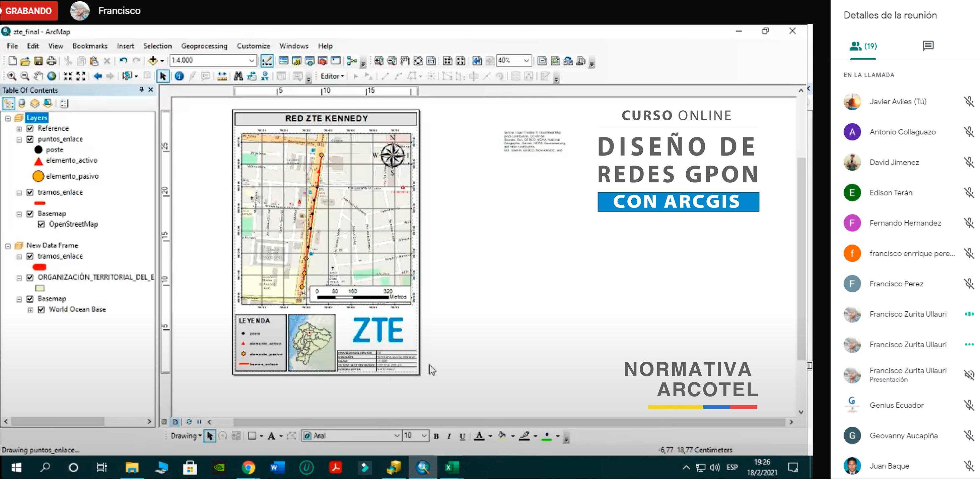Select the poste legend entry
Screen dimensions: 980x480
pyautogui.click(x=54, y=149)
